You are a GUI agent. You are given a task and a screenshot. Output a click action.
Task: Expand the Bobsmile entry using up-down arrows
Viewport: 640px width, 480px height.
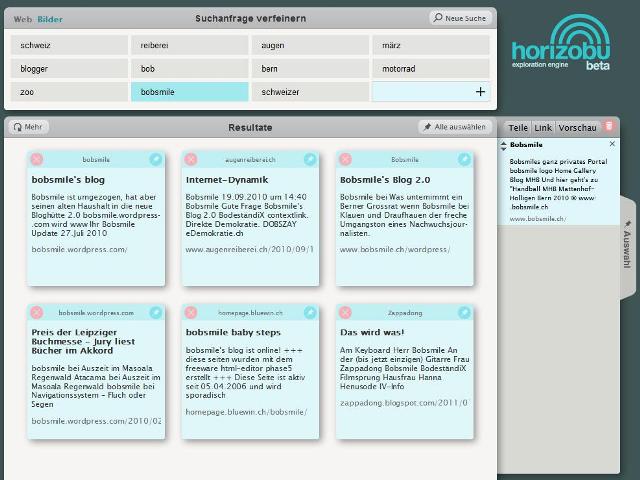point(504,145)
